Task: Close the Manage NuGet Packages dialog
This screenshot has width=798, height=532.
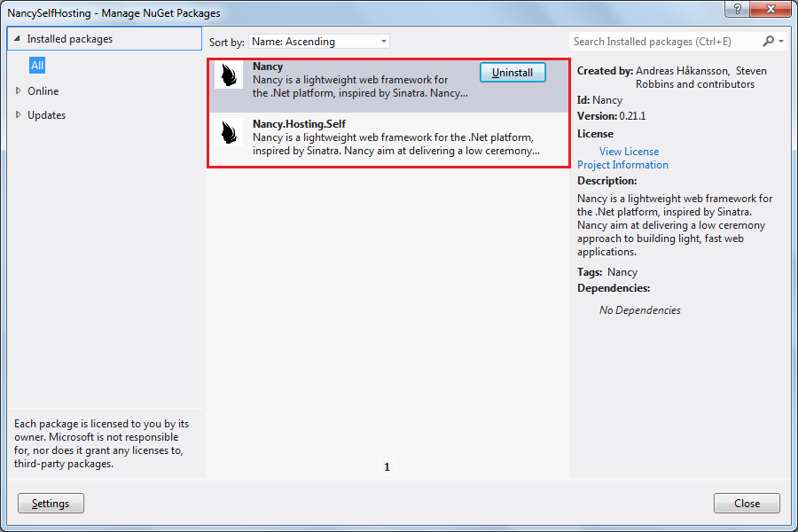Action: 747,503
